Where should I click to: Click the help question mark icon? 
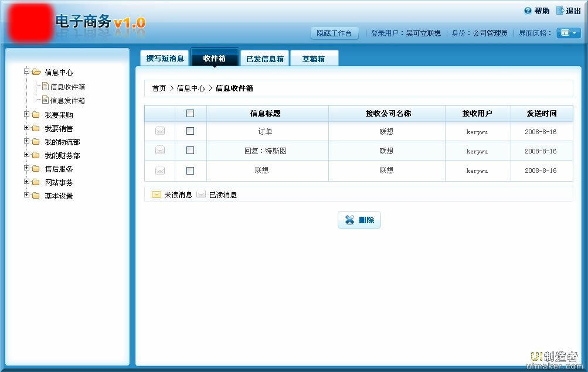pyautogui.click(x=528, y=11)
